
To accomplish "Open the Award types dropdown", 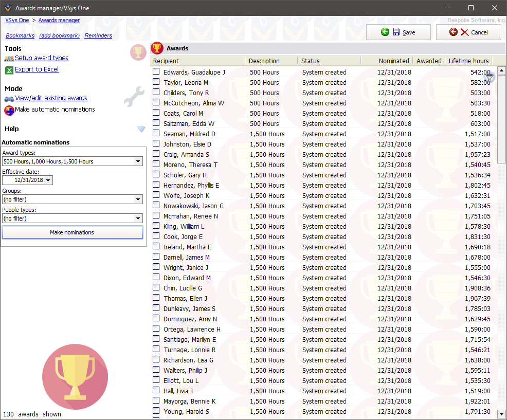I will point(138,161).
